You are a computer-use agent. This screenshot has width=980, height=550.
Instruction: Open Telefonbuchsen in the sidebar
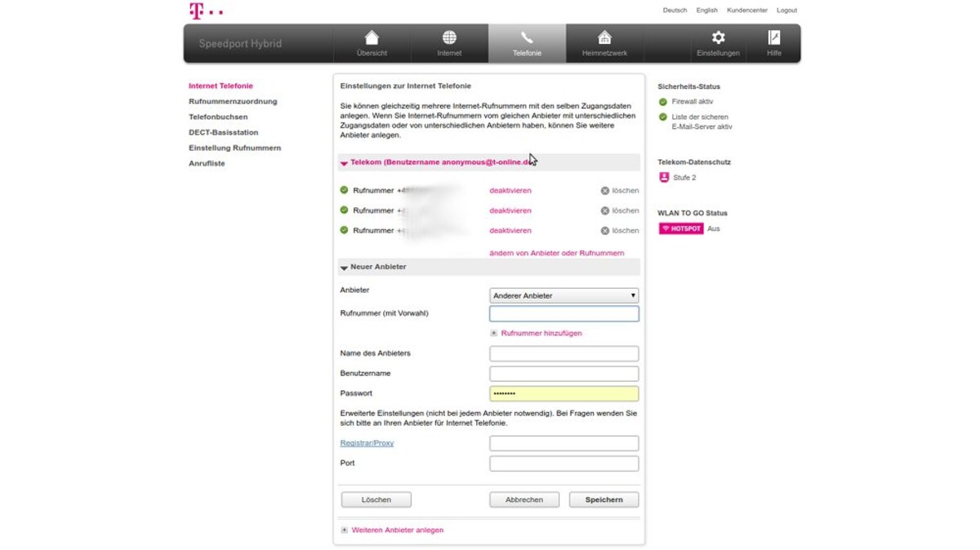(x=218, y=117)
